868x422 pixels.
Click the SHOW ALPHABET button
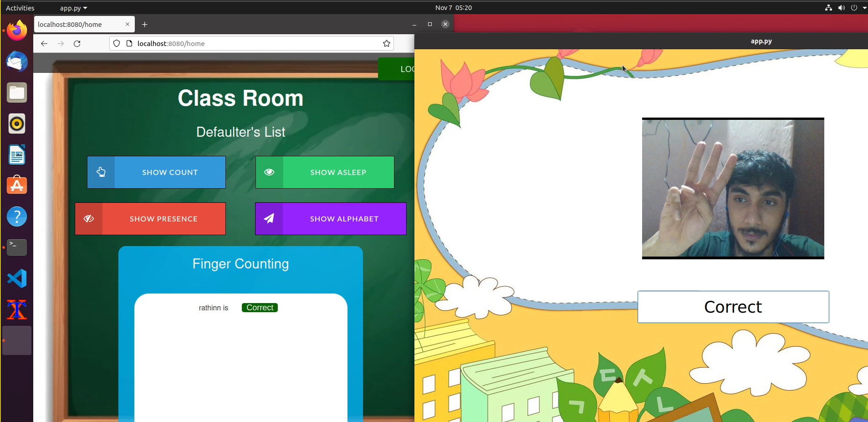pyautogui.click(x=331, y=219)
